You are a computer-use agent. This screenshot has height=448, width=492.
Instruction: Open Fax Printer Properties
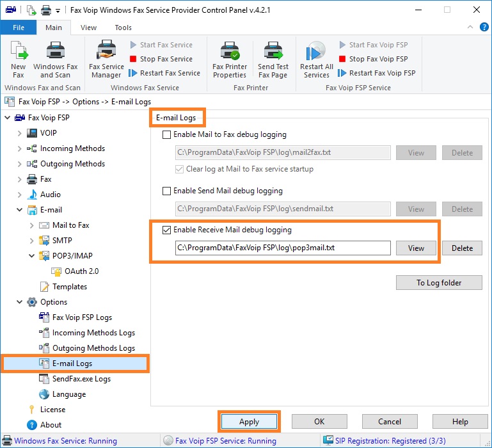[230, 60]
